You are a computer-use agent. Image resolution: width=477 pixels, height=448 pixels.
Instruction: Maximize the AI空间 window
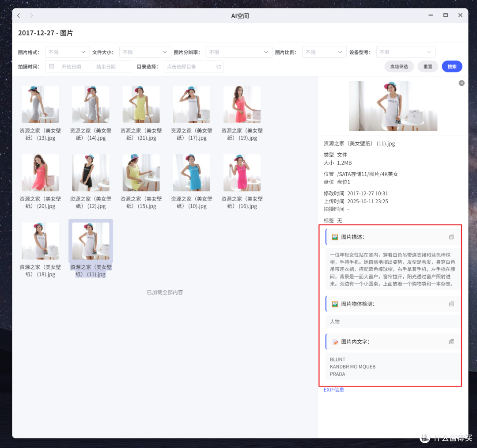445,15
